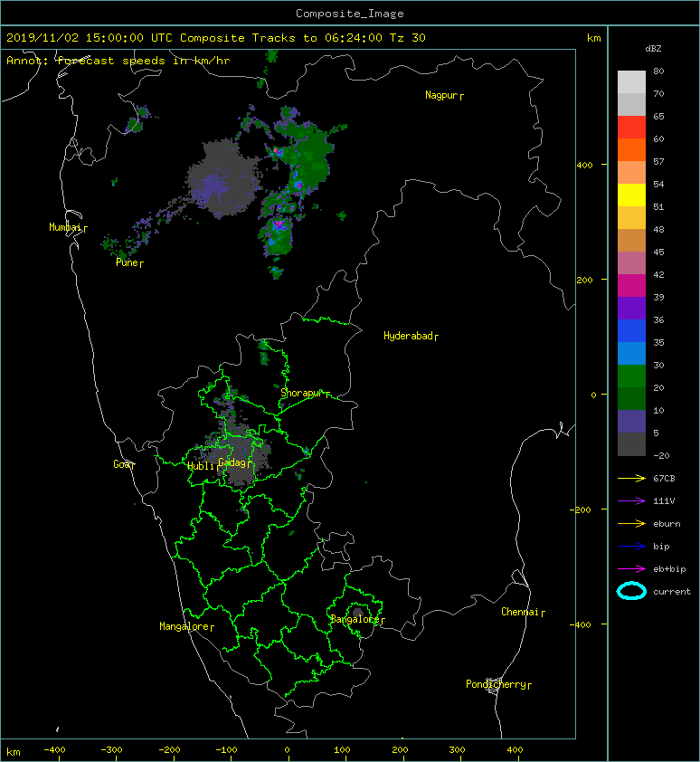Select the Hubli label

point(201,466)
